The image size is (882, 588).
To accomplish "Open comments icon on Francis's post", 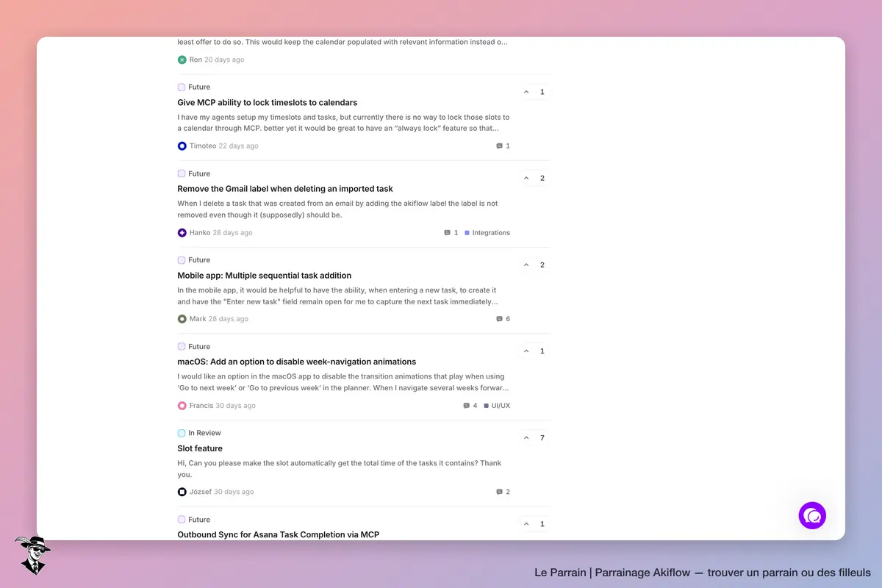I will 466,406.
